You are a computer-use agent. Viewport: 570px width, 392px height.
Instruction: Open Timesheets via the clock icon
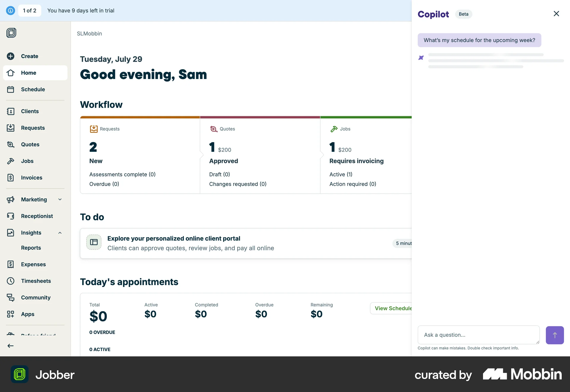(11, 281)
